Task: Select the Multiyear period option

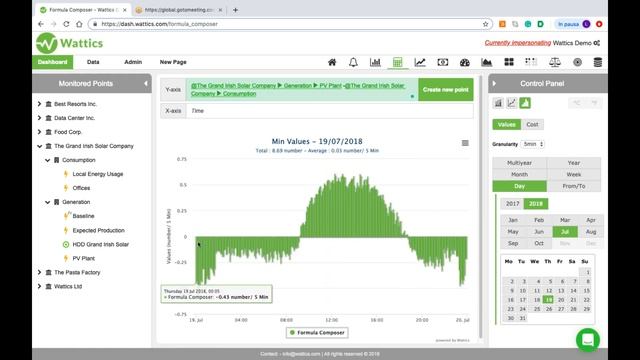Action: coord(519,163)
